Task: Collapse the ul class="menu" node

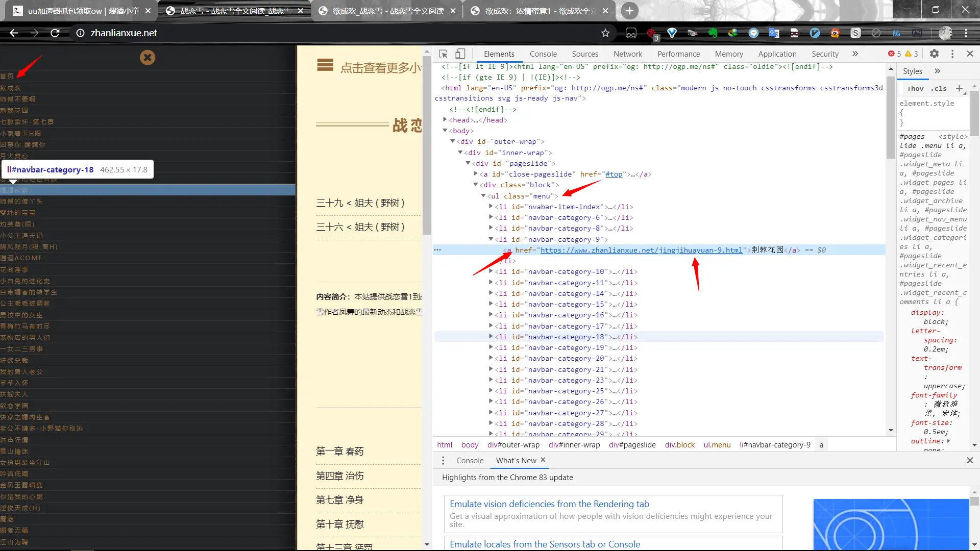Action: point(483,196)
